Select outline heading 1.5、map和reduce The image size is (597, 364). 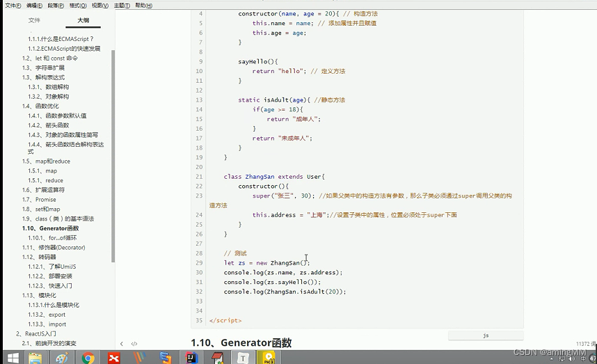[46, 161]
